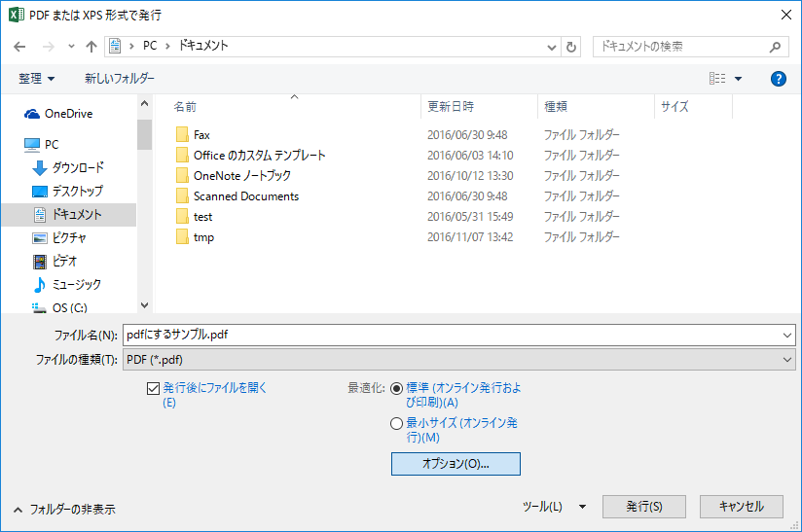The width and height of the screenshot is (802, 532).
Task: Collapse folders with フォルダーの非表示
Action: 64,510
